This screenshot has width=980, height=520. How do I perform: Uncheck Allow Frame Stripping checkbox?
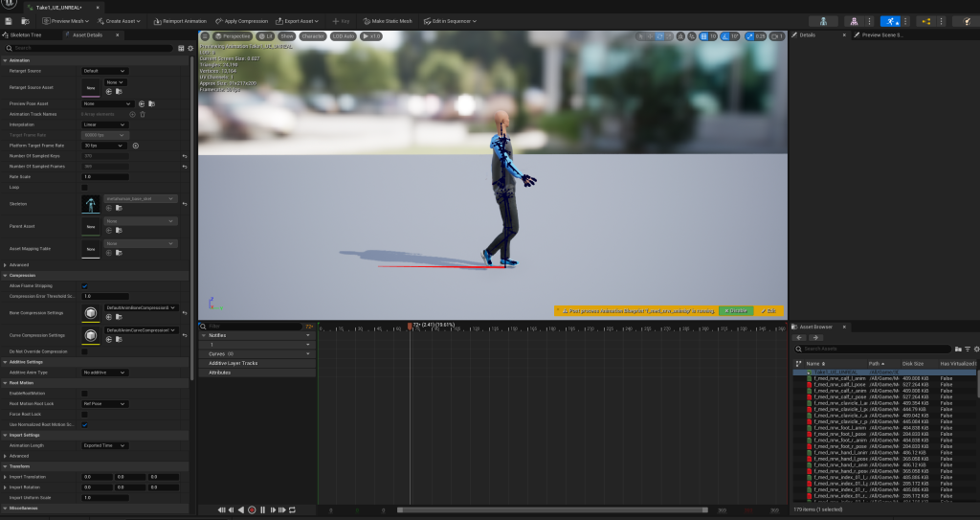point(84,286)
